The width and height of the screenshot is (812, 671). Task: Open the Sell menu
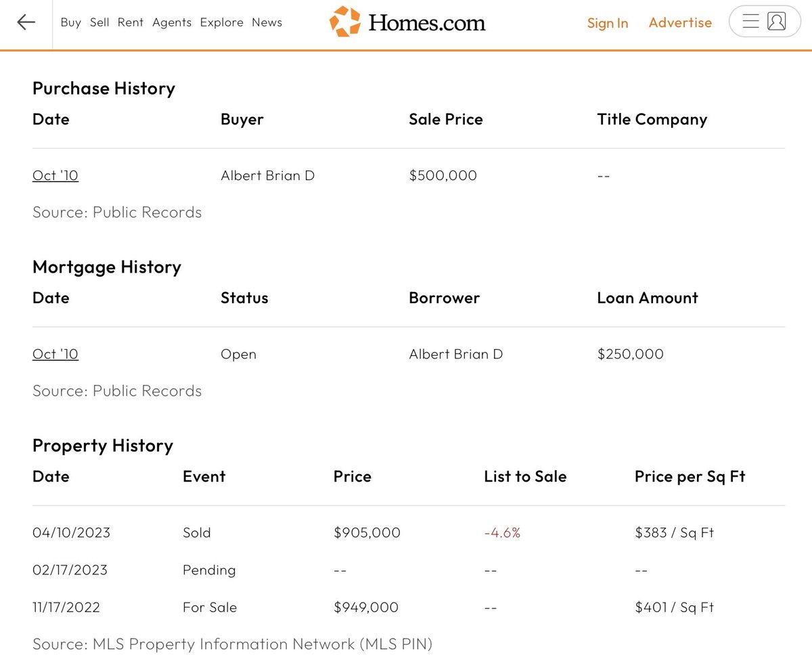99,22
